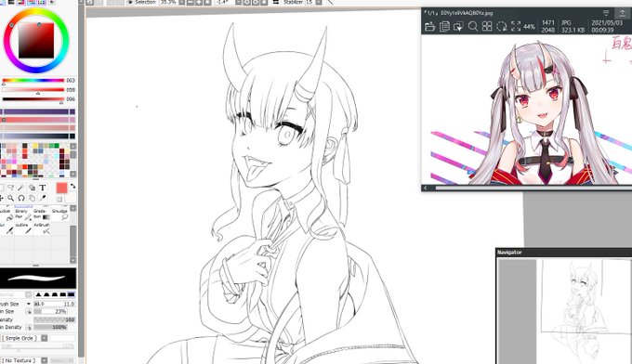Zoom in canvas with plus button
Screen dimensions: 632x364
(199, 2)
